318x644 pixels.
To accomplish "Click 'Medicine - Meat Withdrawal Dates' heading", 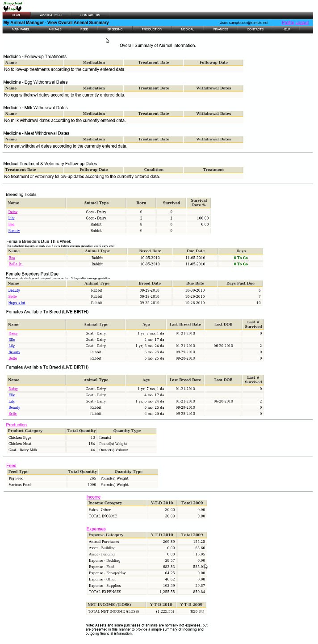I will pos(36,133).
